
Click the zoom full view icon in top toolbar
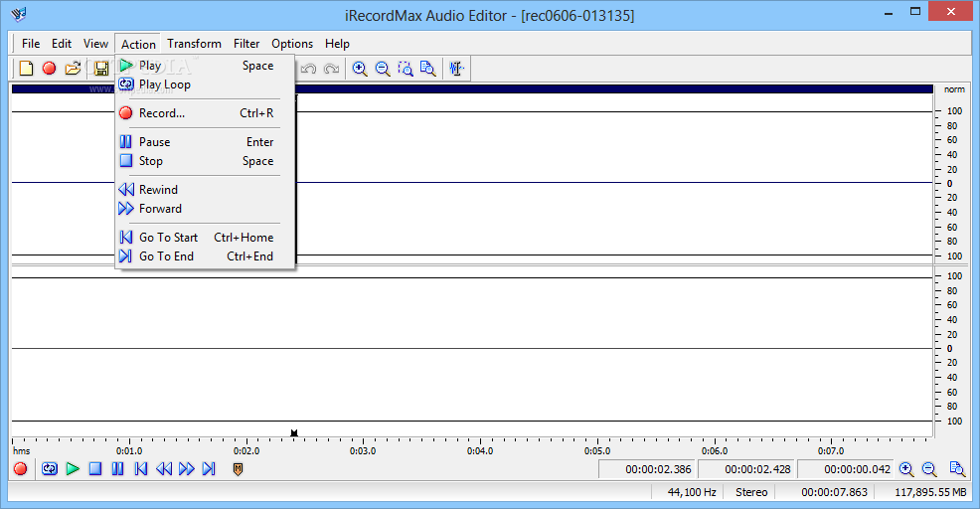point(428,69)
